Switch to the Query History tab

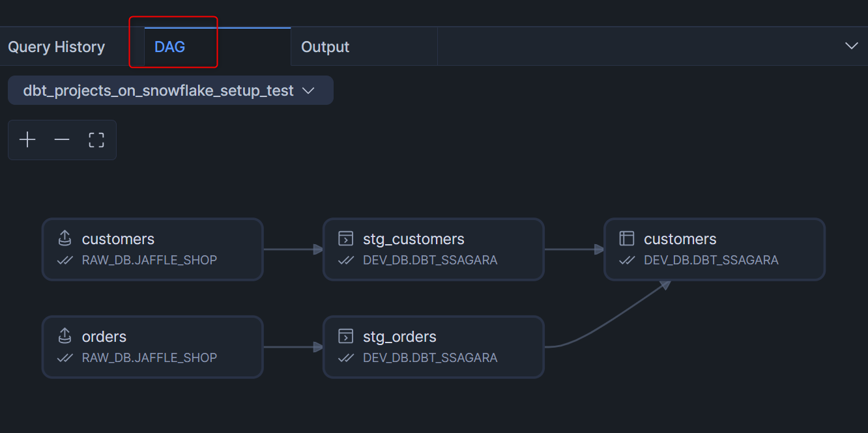pos(57,47)
